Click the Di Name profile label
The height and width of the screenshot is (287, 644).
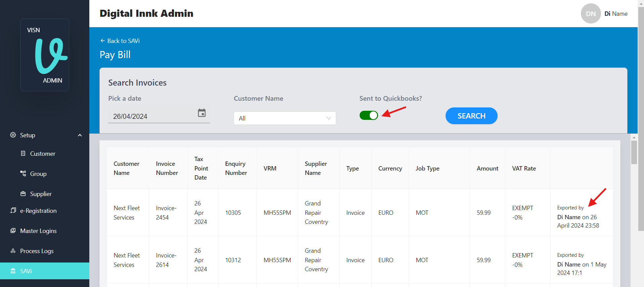coord(616,14)
